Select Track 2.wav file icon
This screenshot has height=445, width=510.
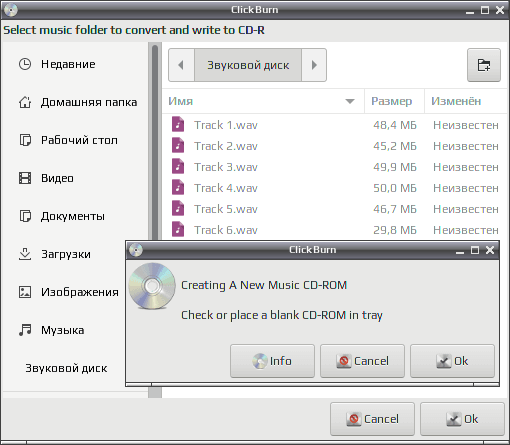pyautogui.click(x=178, y=146)
